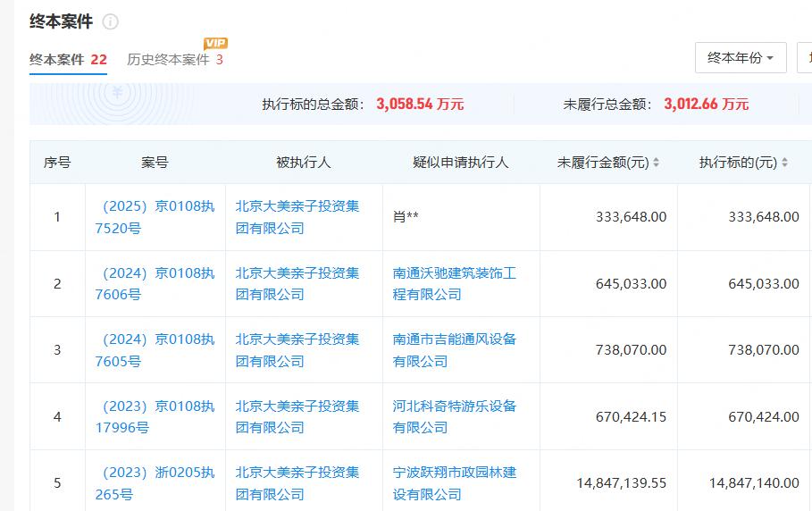Open 北京大美亲子投资集团 link in row 4
The width and height of the screenshot is (812, 511).
tap(297, 417)
